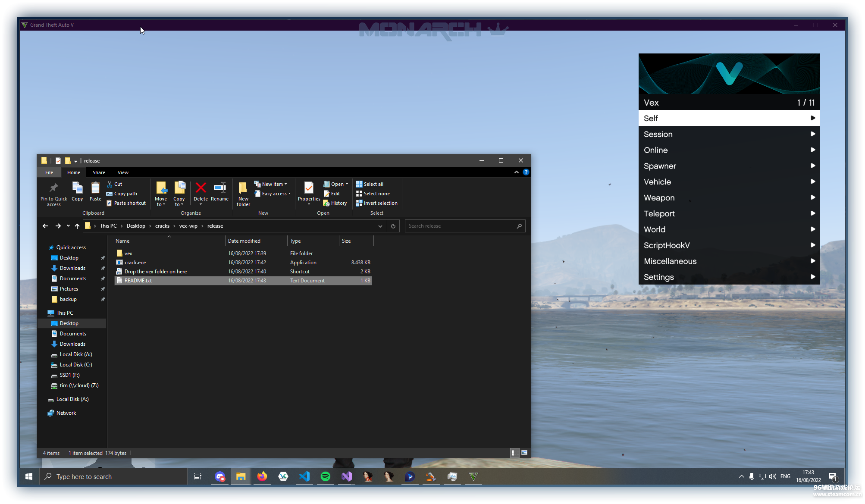Click the Rename icon in ribbon
The height and width of the screenshot is (504, 865).
click(219, 188)
